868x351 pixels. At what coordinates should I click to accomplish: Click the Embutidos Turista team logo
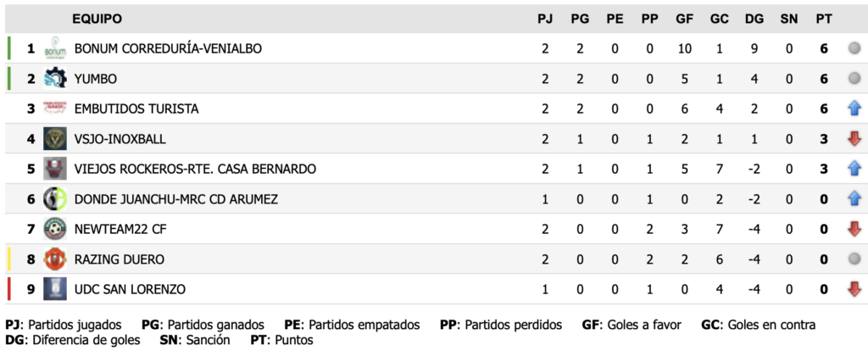pyautogui.click(x=55, y=109)
